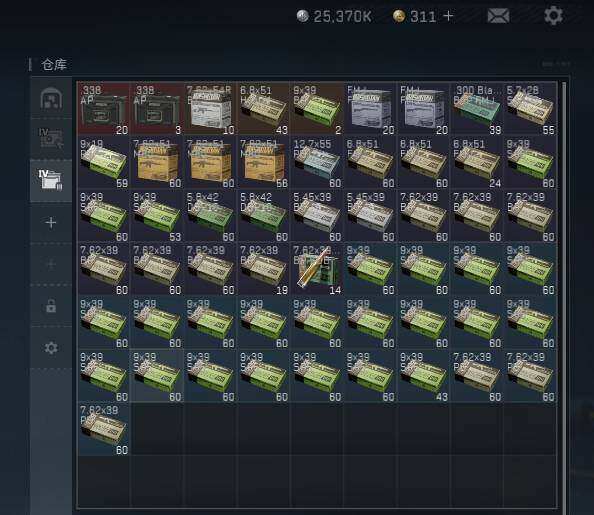The height and width of the screenshot is (515, 594).
Task: Select the 7.62x39 loose bullet stack of 14
Action: (317, 269)
